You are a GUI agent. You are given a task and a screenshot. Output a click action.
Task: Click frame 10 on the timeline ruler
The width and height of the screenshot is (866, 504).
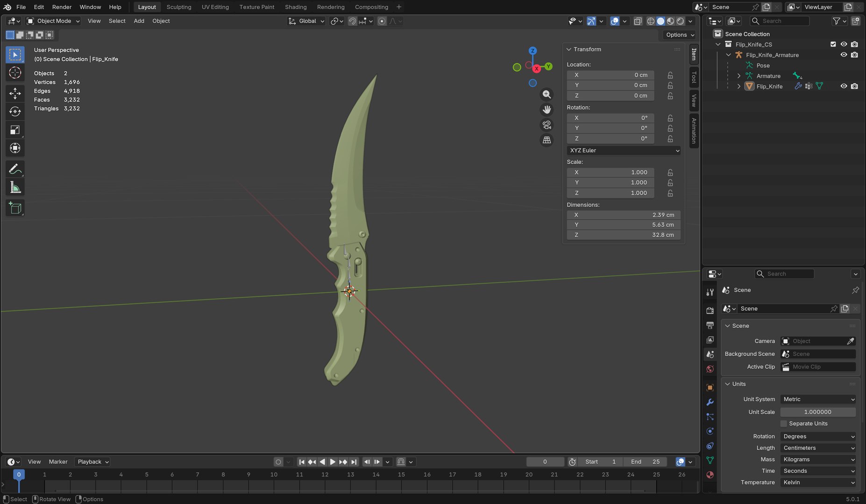coord(274,475)
